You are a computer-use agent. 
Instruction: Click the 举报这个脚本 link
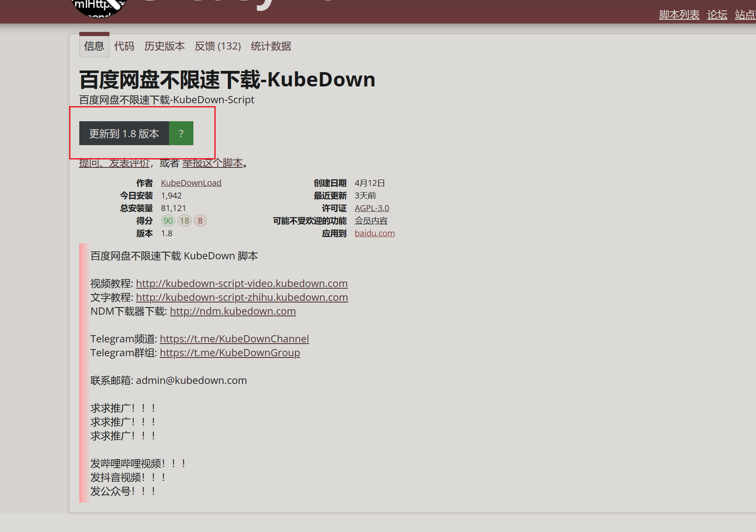(213, 163)
